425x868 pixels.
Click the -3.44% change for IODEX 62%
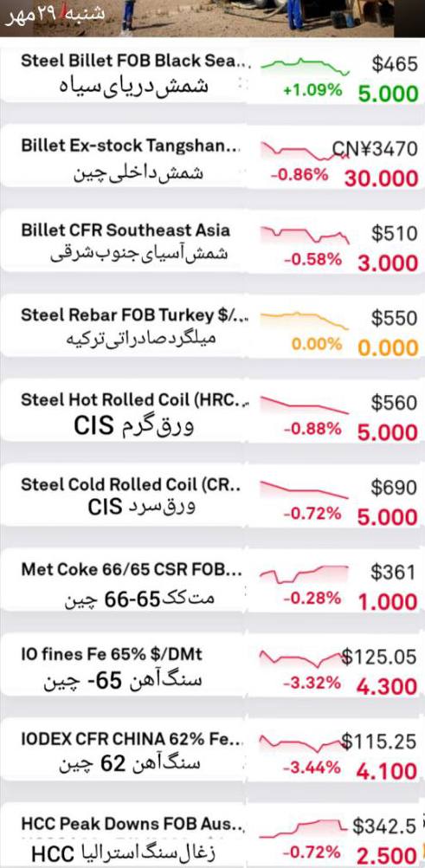coord(312,768)
